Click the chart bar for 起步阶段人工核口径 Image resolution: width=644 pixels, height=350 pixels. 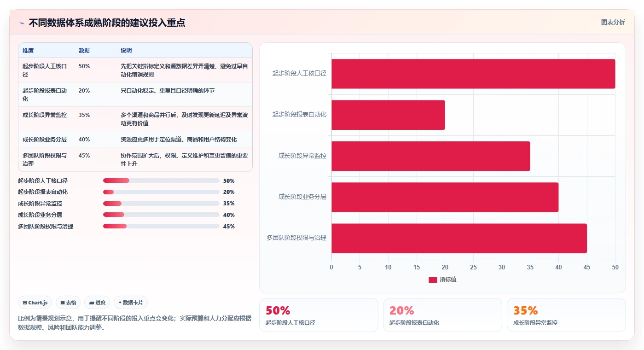(473, 74)
